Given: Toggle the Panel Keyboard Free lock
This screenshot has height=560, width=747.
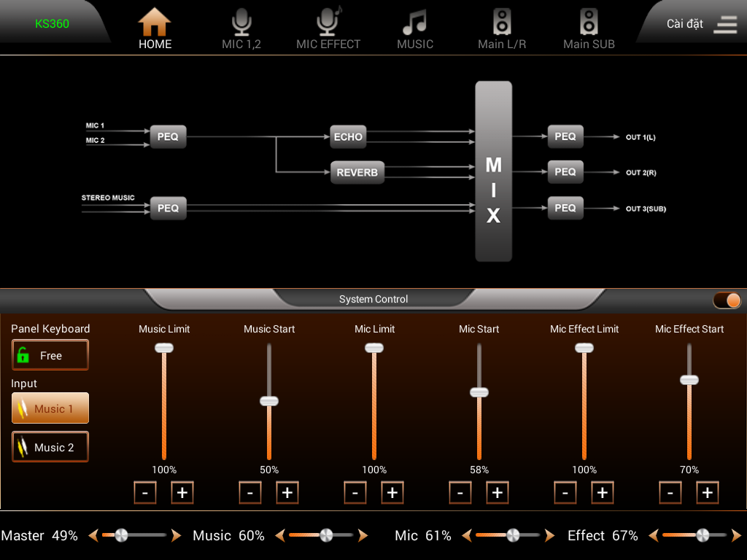Looking at the screenshot, I should click(x=50, y=355).
